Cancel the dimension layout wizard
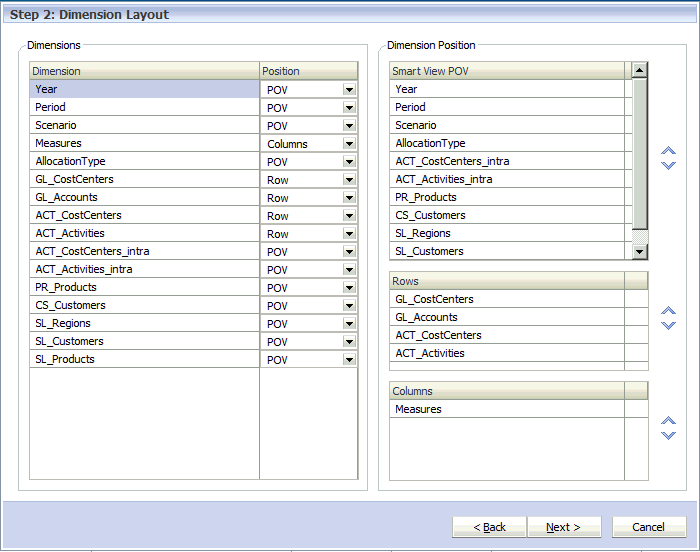Image resolution: width=700 pixels, height=552 pixels. pos(649,527)
